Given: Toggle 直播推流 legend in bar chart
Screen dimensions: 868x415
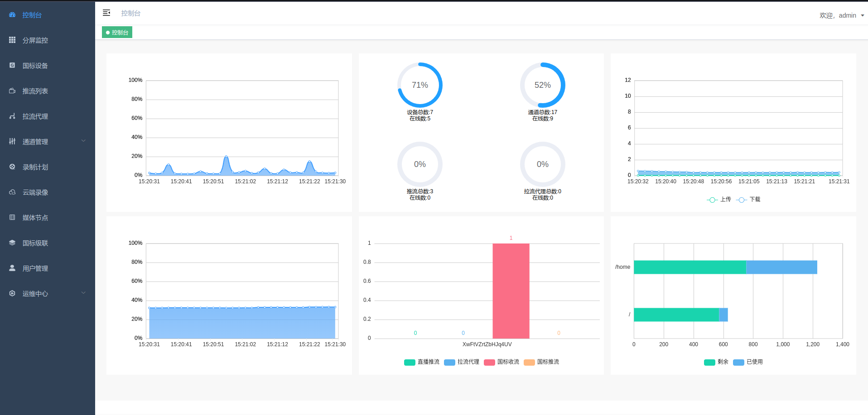Looking at the screenshot, I should tap(422, 362).
